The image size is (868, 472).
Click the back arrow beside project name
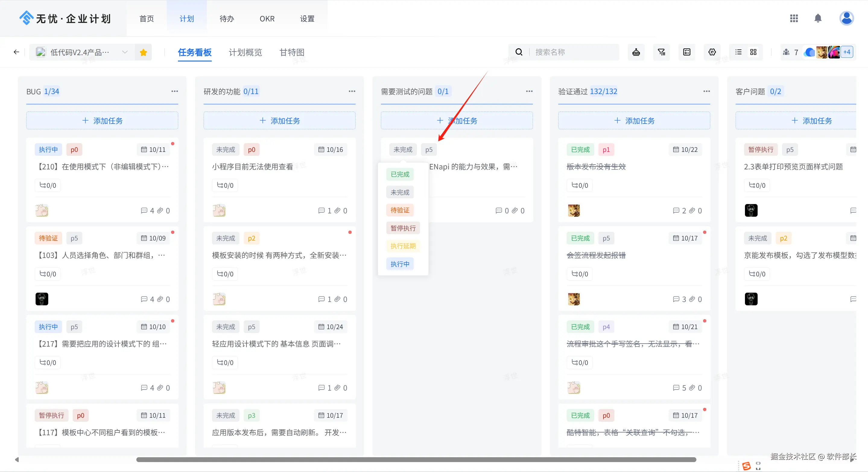pos(16,52)
